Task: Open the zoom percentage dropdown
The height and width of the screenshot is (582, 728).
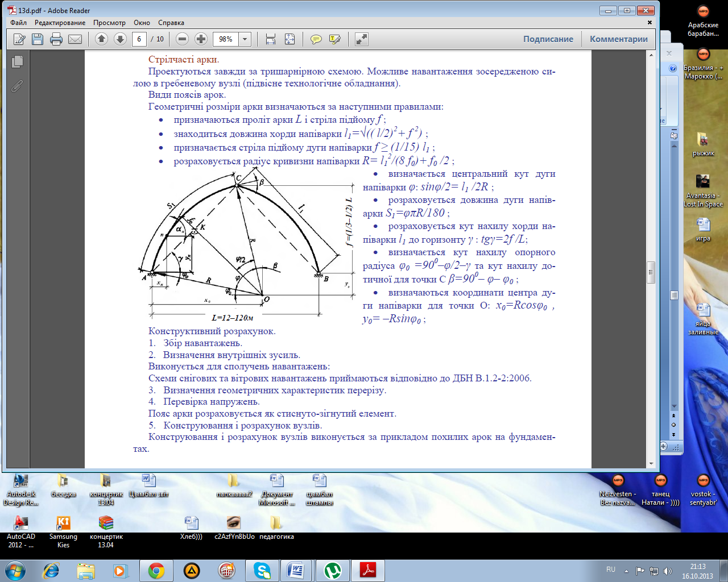Action: (245, 39)
